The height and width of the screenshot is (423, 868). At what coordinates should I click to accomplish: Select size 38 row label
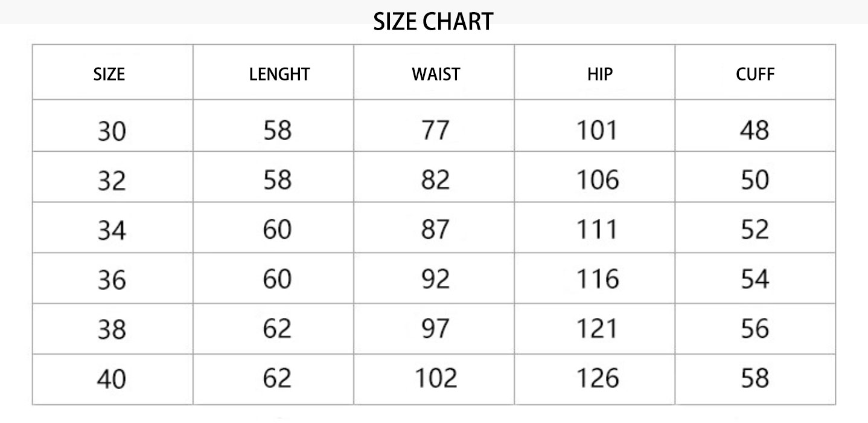tap(112, 330)
